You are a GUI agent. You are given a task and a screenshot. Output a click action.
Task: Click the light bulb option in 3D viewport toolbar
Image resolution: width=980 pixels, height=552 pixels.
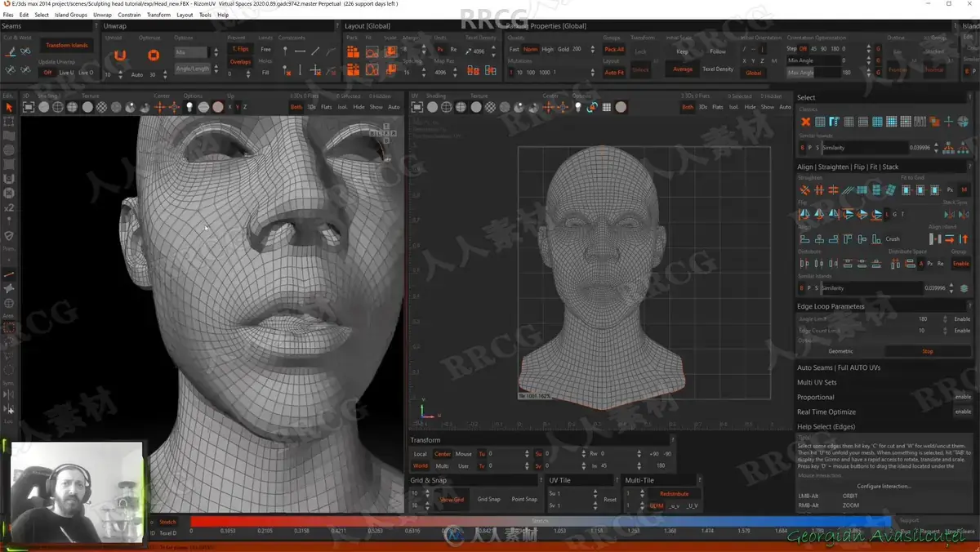(189, 107)
